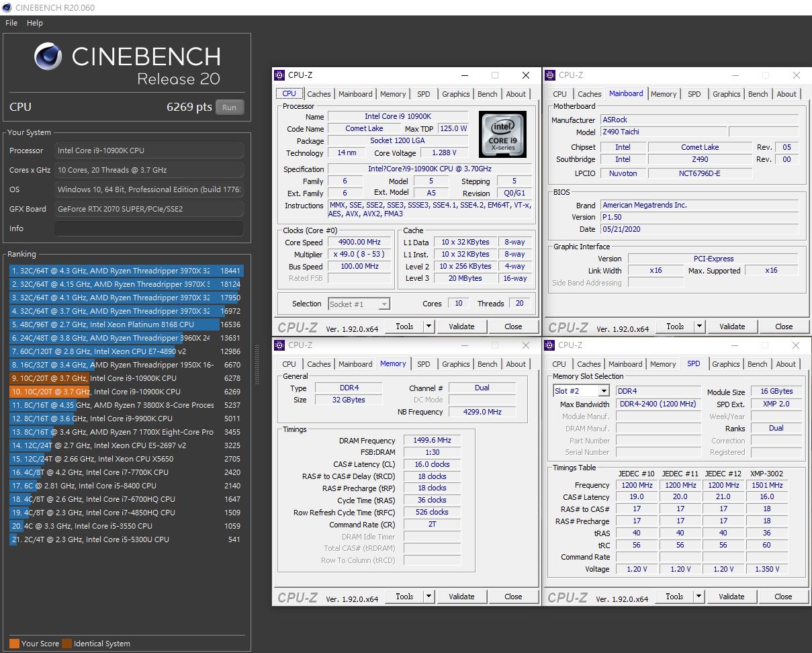Select ranking row 10 orange Core i9-10900K

tap(126, 392)
